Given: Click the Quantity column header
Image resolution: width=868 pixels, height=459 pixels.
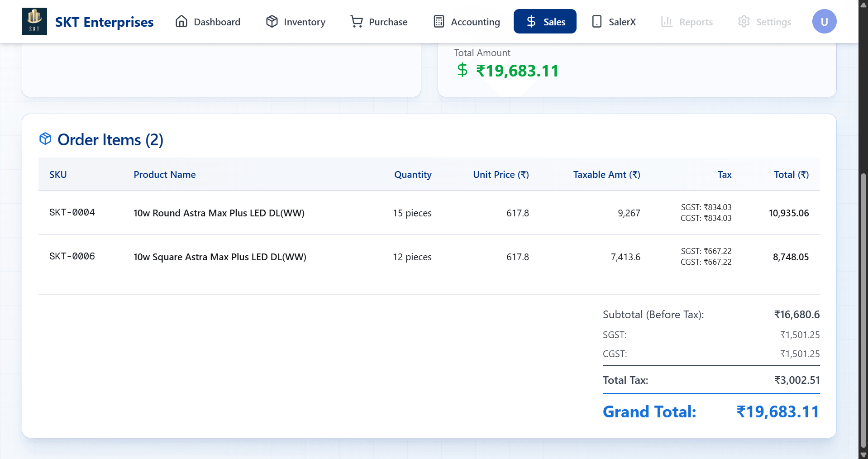Looking at the screenshot, I should (413, 175).
